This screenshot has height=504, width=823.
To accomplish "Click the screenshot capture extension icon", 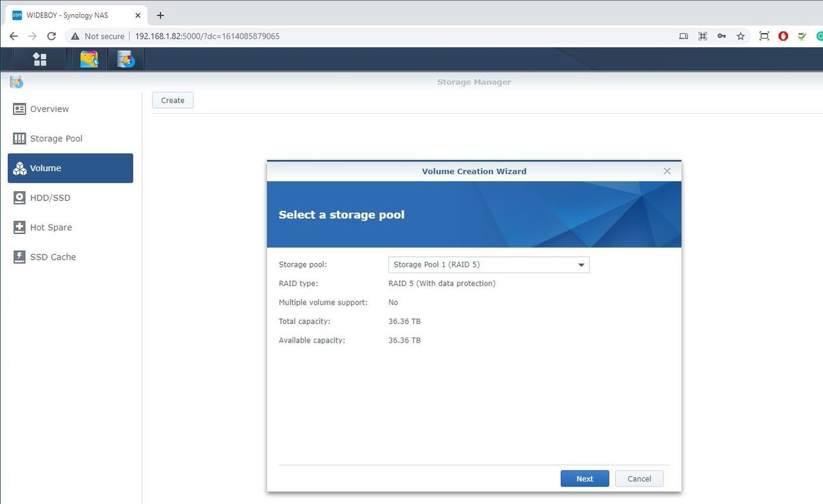I will click(764, 36).
